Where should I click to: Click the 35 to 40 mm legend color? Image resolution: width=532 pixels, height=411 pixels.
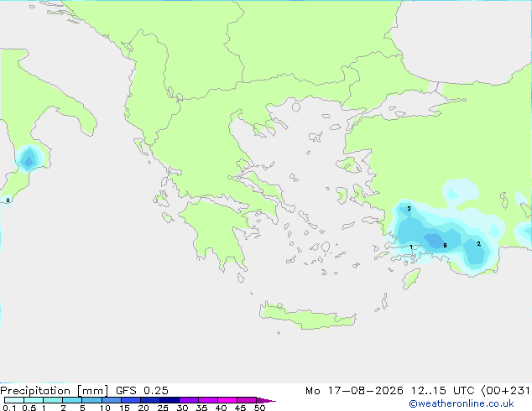[x=208, y=400]
